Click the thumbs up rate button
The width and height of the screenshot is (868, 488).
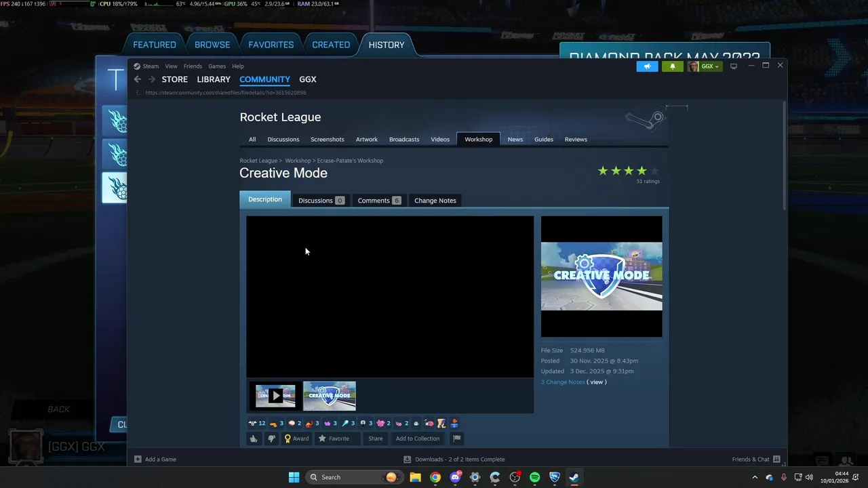pos(254,439)
